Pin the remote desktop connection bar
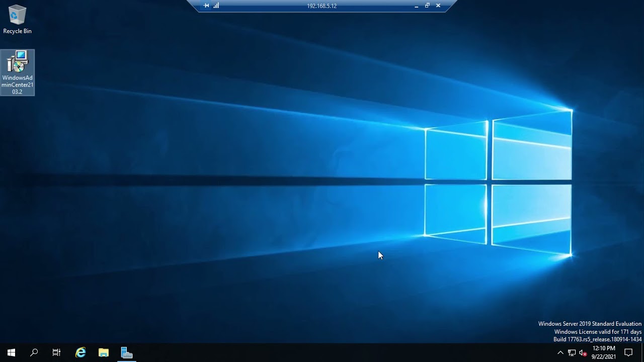Viewport: 644px width, 362px height. pos(206,6)
